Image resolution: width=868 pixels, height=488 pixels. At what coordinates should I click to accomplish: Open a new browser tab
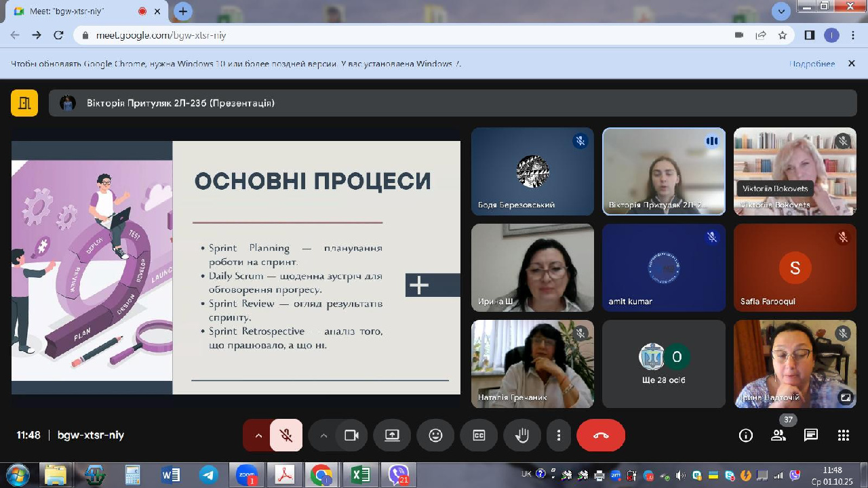click(x=182, y=12)
